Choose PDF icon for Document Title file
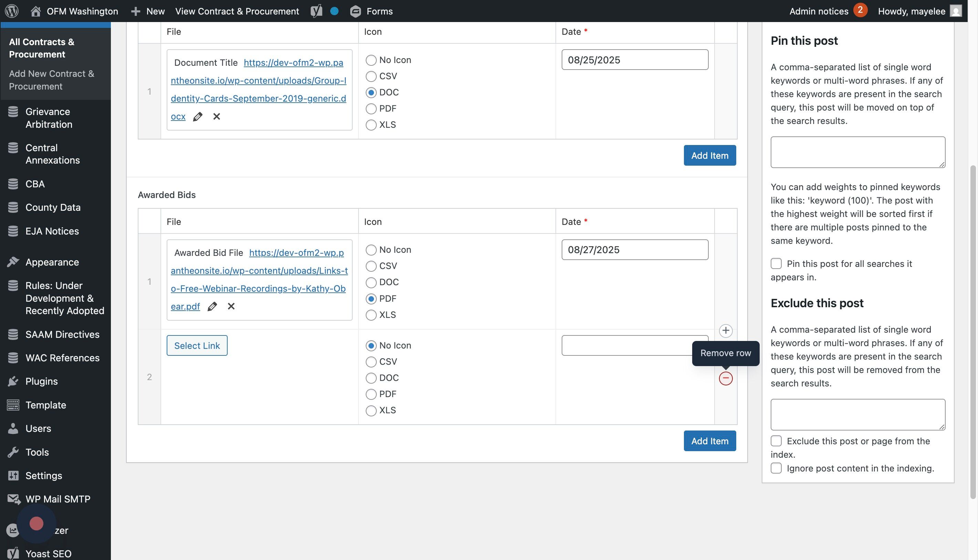 [371, 109]
